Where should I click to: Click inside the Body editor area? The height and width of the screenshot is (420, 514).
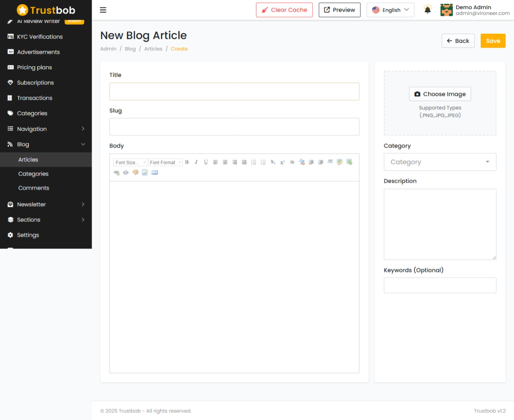(234, 277)
